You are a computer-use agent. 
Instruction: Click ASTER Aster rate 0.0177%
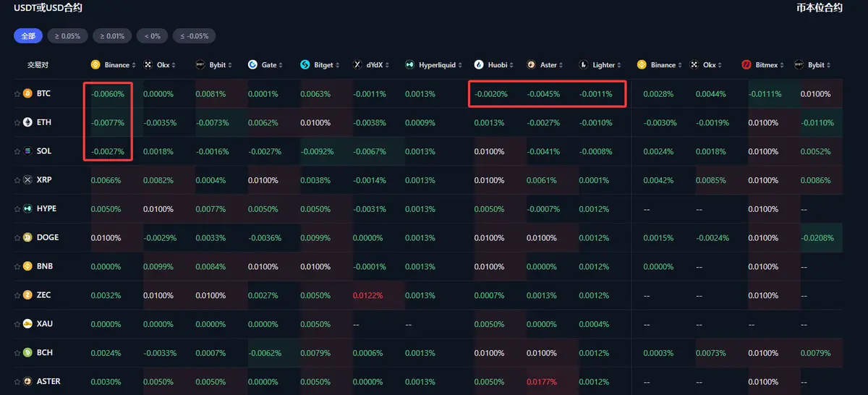(x=542, y=381)
